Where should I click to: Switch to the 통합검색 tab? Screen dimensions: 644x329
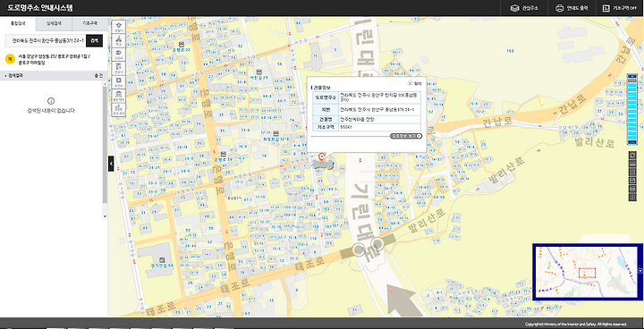18,24
